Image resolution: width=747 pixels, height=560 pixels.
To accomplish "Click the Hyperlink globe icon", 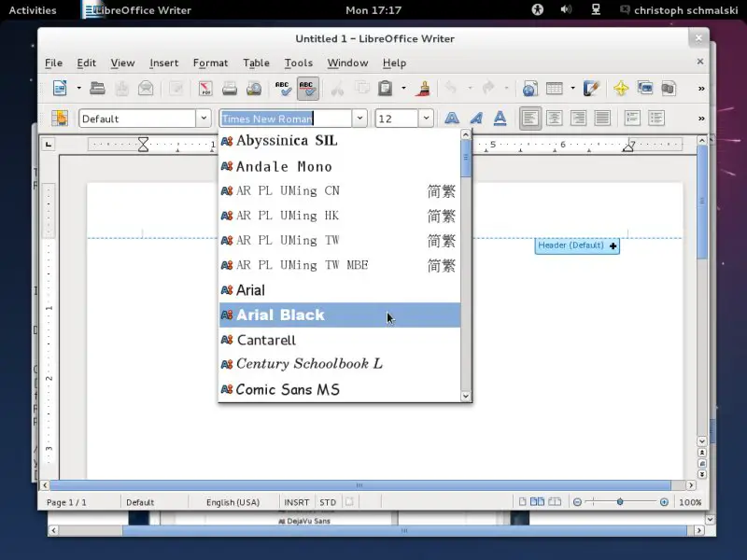I will pyautogui.click(x=529, y=88).
